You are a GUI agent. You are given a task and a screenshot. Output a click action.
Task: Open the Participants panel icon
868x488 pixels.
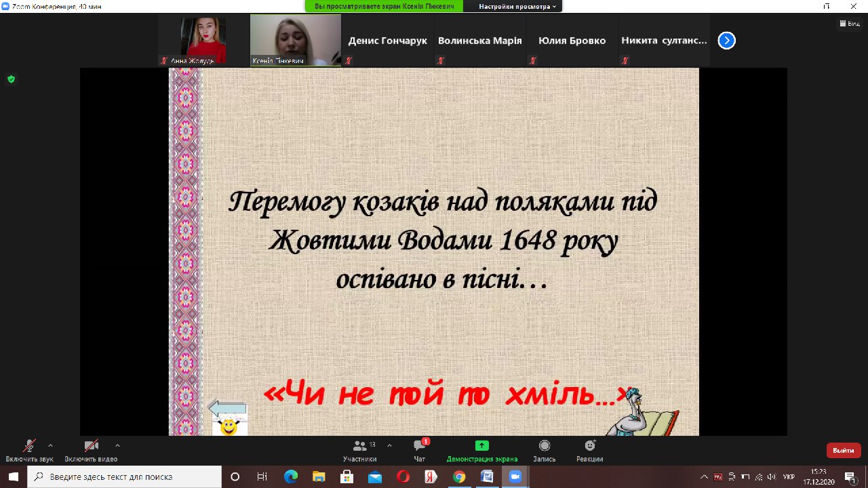(x=359, y=446)
